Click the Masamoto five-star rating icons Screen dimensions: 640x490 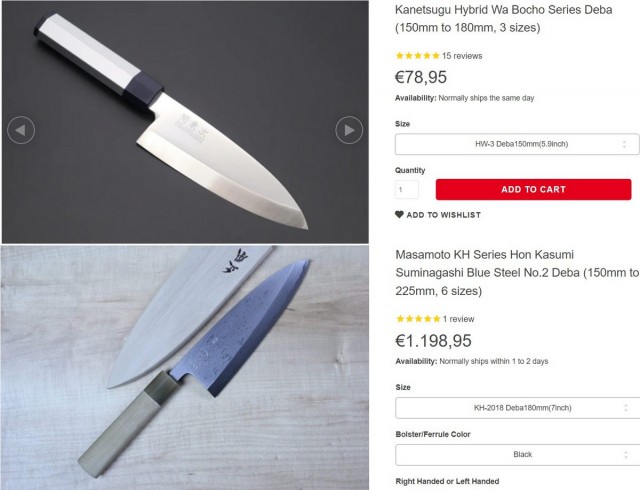click(417, 319)
